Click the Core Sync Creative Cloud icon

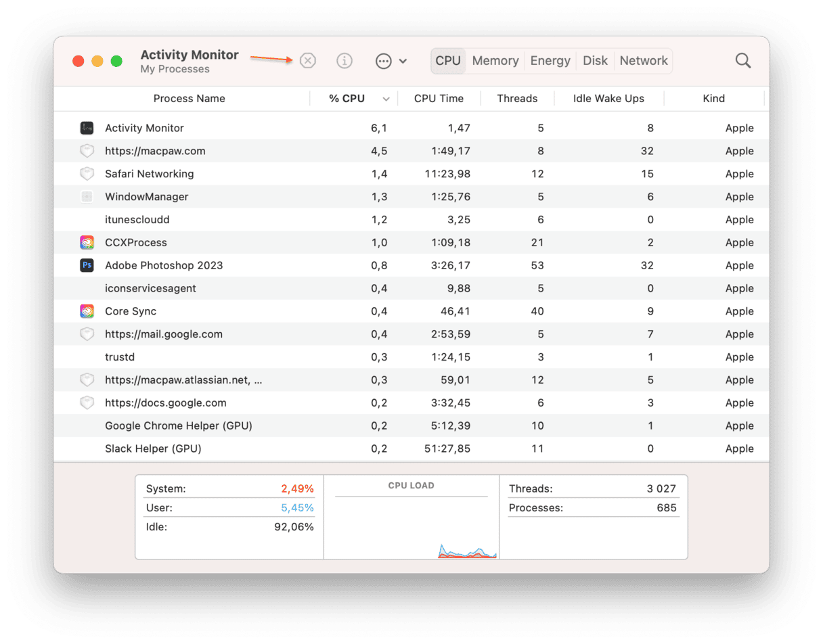click(x=87, y=311)
